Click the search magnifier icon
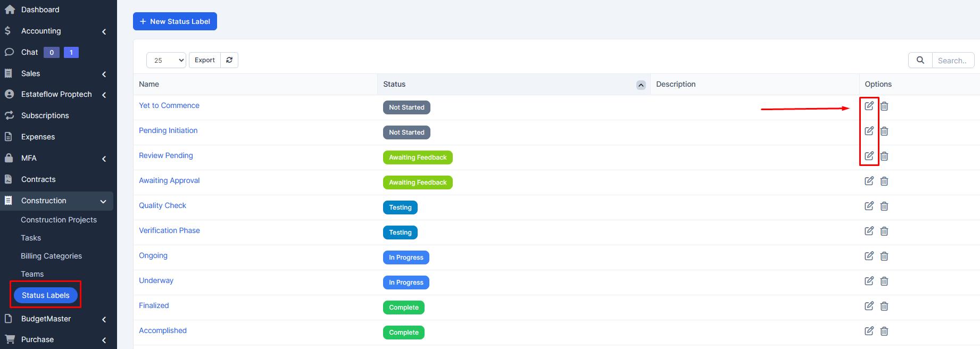 click(920, 60)
